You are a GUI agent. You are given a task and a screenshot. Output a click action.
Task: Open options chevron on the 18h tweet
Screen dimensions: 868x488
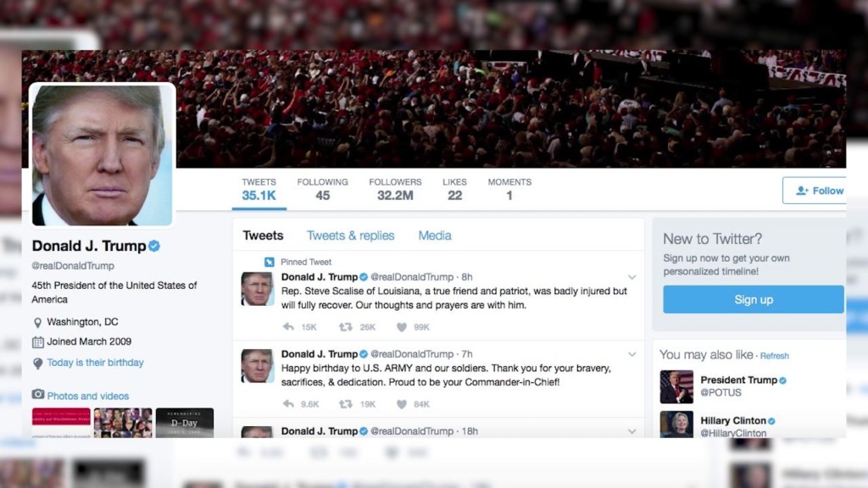coord(632,431)
